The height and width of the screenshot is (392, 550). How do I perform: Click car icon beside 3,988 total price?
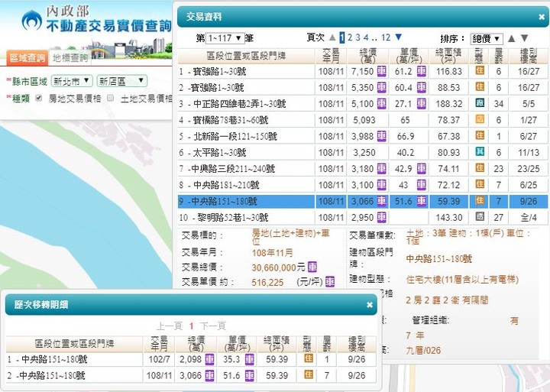382,136
